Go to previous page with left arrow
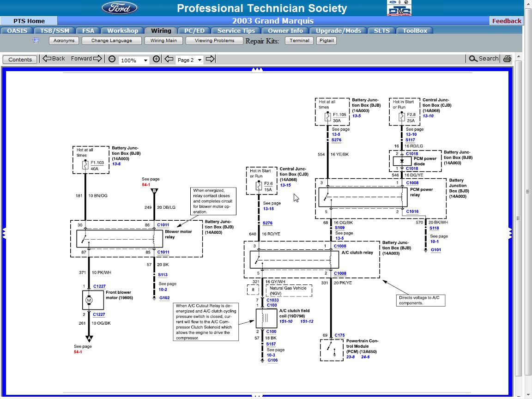 coord(169,59)
